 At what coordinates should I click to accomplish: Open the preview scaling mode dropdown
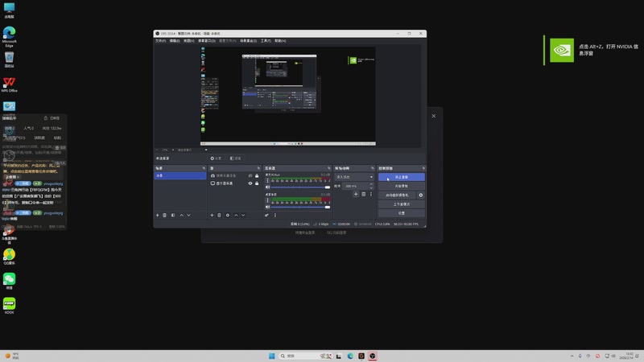pyautogui.click(x=192, y=150)
